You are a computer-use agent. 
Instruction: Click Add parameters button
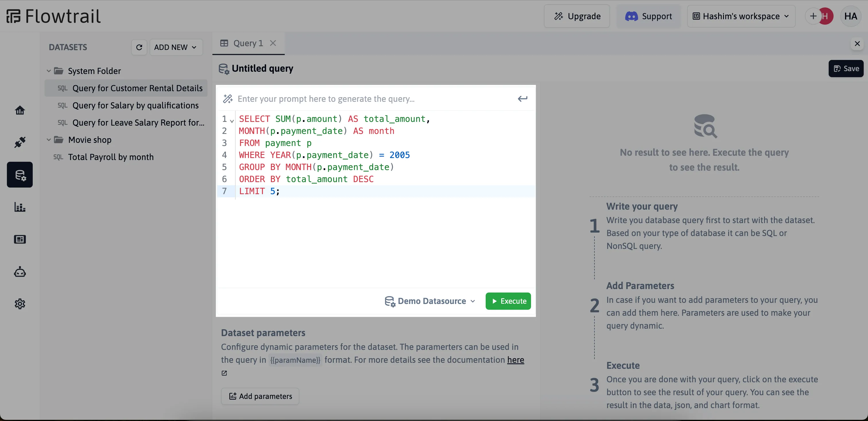point(260,396)
